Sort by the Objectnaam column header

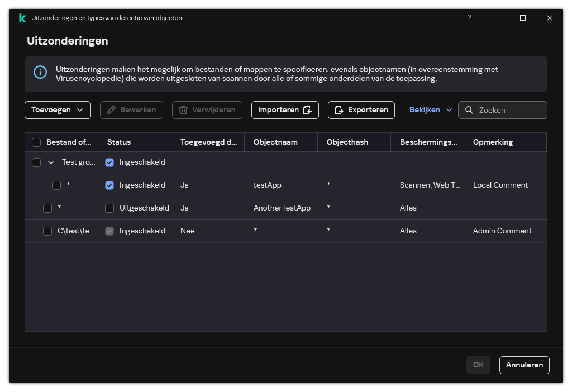(x=275, y=142)
